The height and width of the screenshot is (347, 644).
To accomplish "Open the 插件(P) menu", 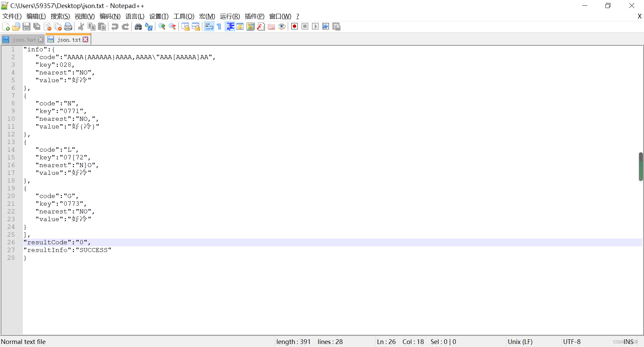I will click(255, 16).
